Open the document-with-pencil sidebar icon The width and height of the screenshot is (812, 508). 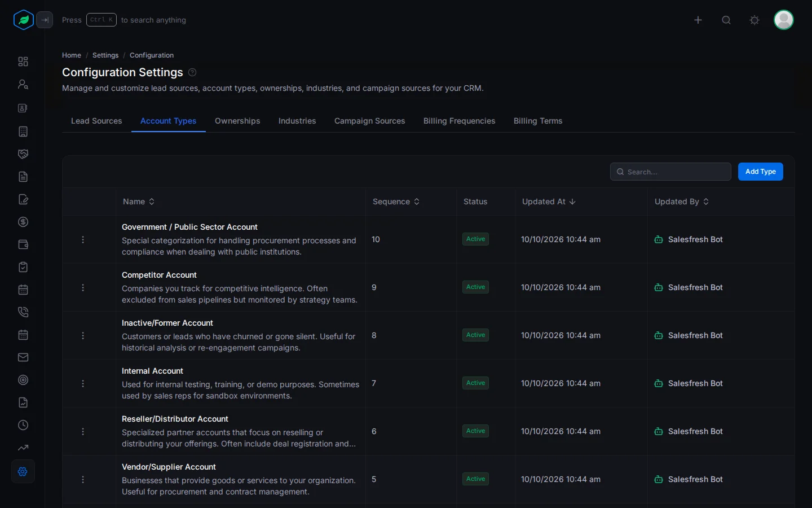pyautogui.click(x=23, y=199)
